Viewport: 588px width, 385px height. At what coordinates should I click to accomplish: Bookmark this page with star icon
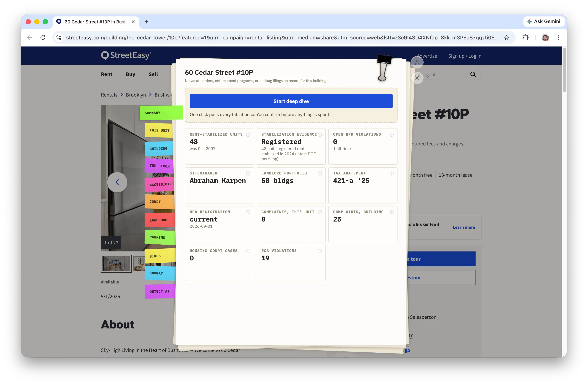pyautogui.click(x=506, y=38)
